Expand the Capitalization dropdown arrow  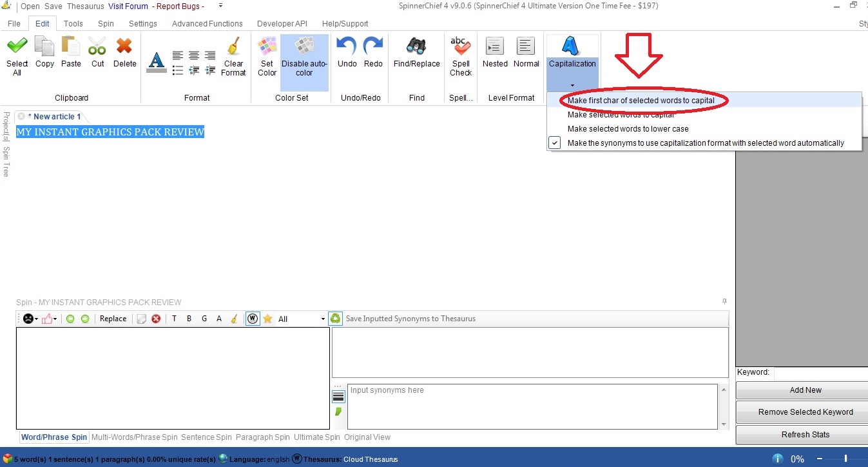pyautogui.click(x=572, y=84)
